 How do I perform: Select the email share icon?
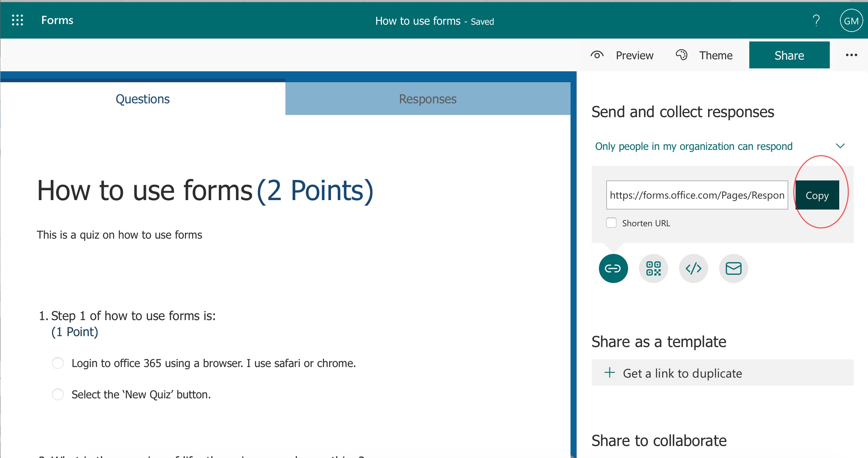click(733, 268)
